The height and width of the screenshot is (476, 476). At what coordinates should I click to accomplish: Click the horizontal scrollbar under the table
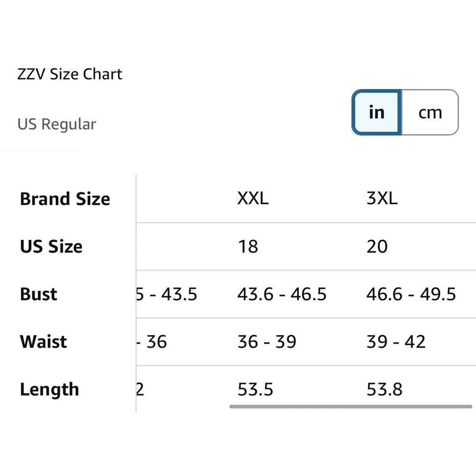click(x=350, y=407)
